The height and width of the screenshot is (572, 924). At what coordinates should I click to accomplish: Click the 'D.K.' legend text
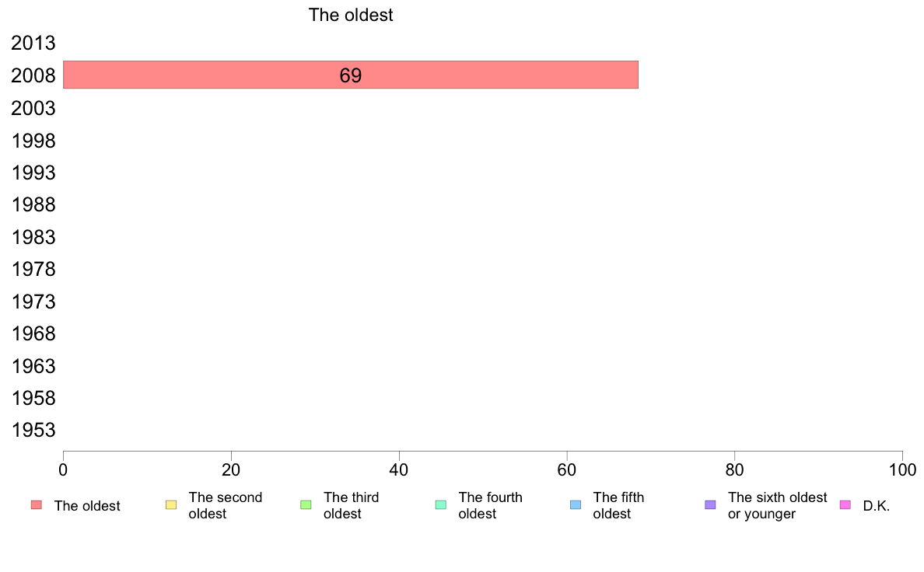(x=877, y=506)
